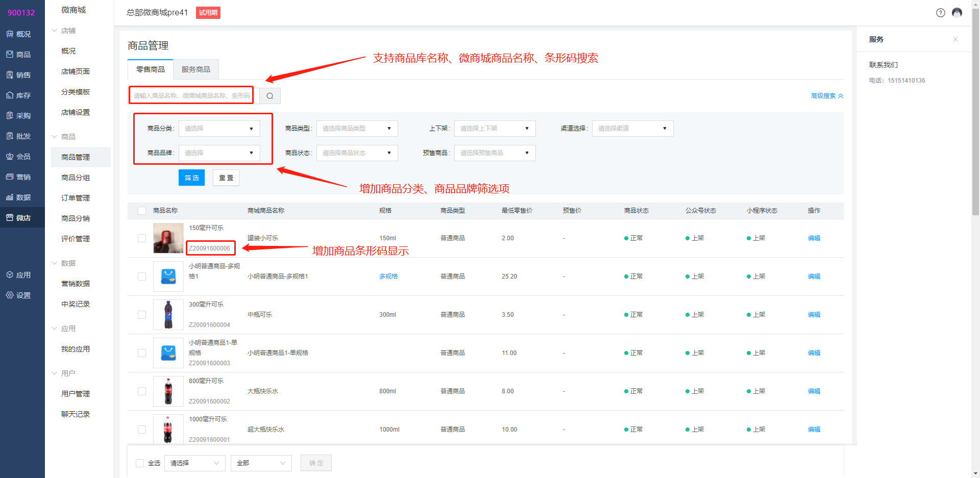The image size is (980, 478).
Task: Open the 渠道选择 channel dropdown
Action: coord(632,129)
